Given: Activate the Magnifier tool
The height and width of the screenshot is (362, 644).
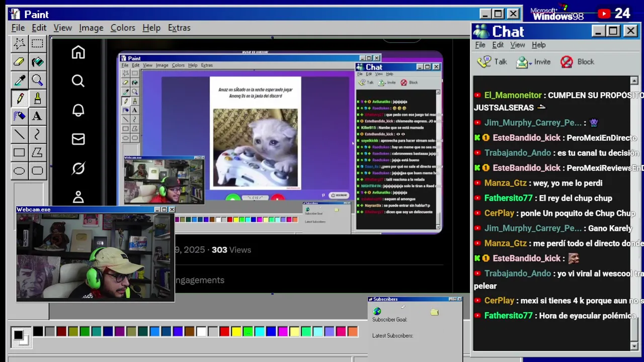Looking at the screenshot, I should (37, 80).
